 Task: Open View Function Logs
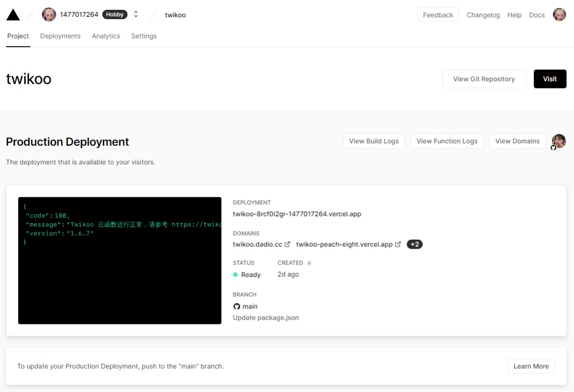447,141
